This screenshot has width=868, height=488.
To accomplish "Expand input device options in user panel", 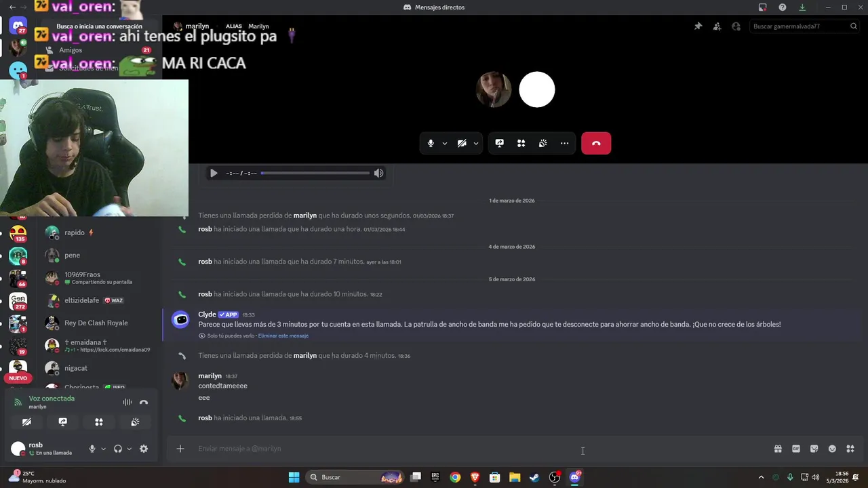I will [x=103, y=449].
